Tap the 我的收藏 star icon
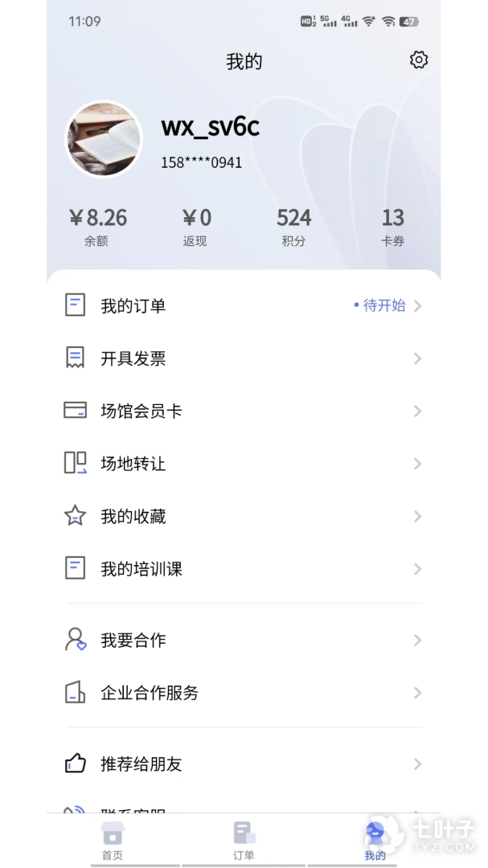The image size is (488, 868). 75,516
